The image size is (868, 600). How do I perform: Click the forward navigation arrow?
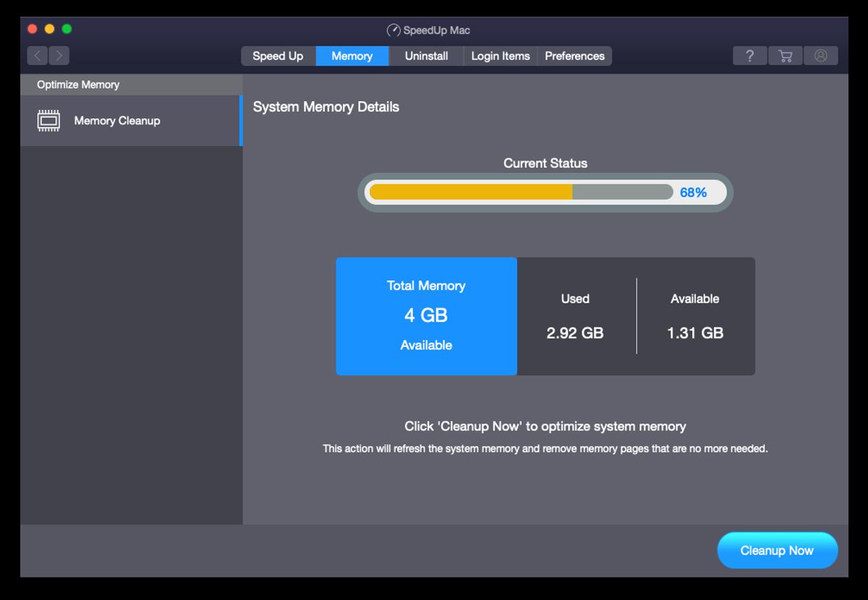59,56
